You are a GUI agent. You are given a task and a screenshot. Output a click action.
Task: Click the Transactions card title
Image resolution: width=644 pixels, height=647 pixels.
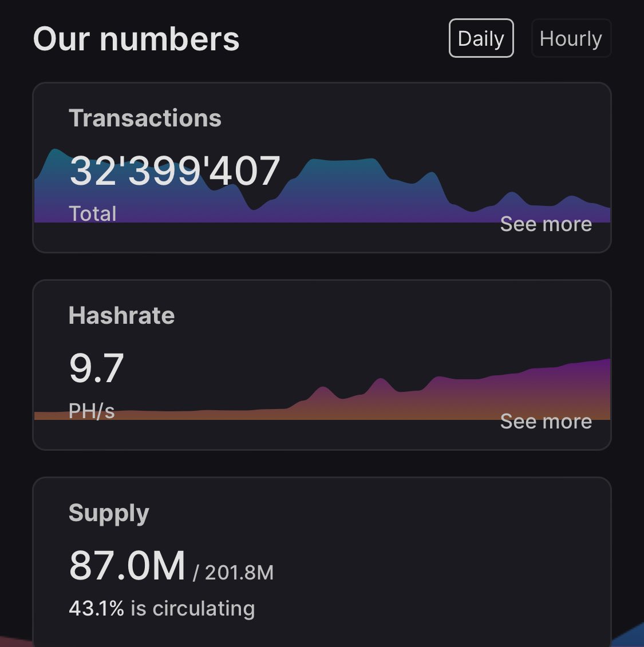145,118
